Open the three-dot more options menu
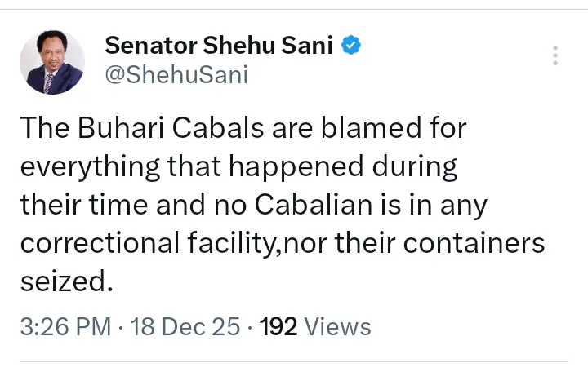 (555, 55)
